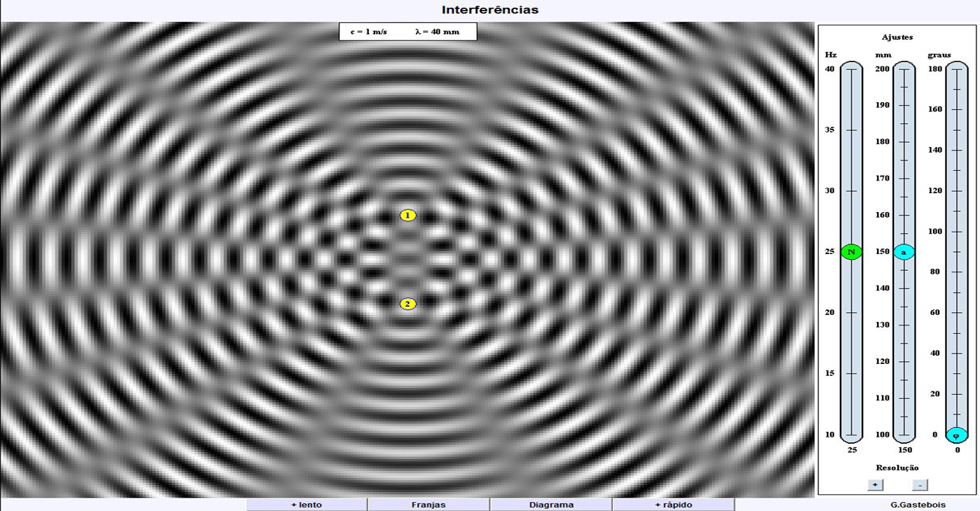Click the 100 mm mark on distance scale
980x511 pixels.
click(882, 434)
